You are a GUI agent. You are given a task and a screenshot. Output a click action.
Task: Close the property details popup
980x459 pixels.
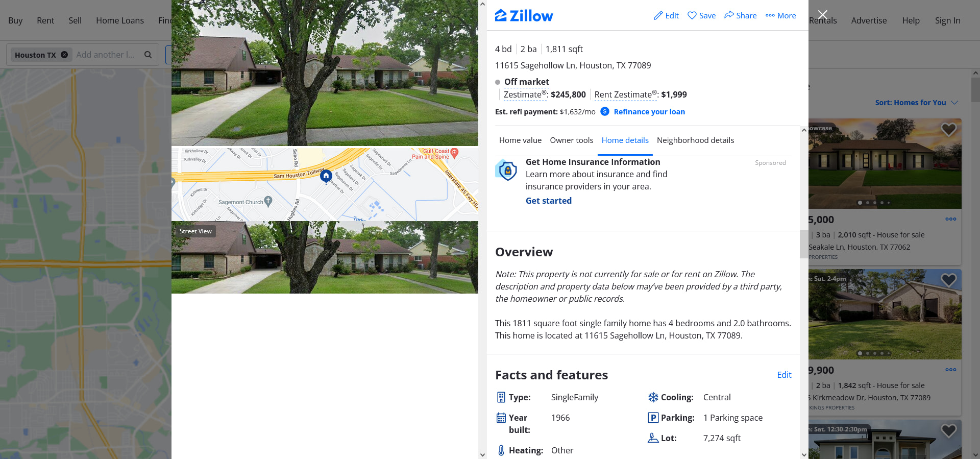pos(823,14)
